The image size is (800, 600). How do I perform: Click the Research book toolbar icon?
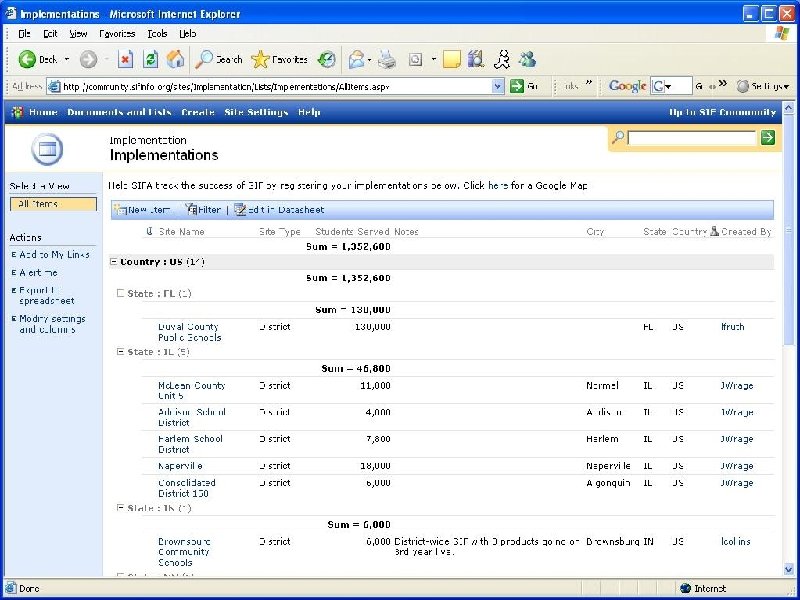476,60
